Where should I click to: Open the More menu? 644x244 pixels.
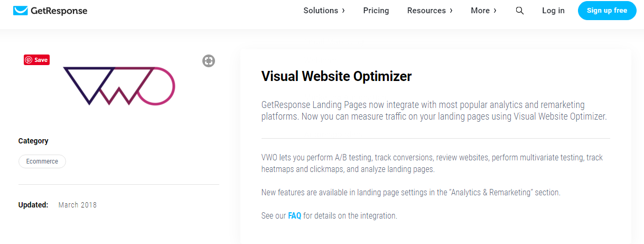[x=483, y=11]
